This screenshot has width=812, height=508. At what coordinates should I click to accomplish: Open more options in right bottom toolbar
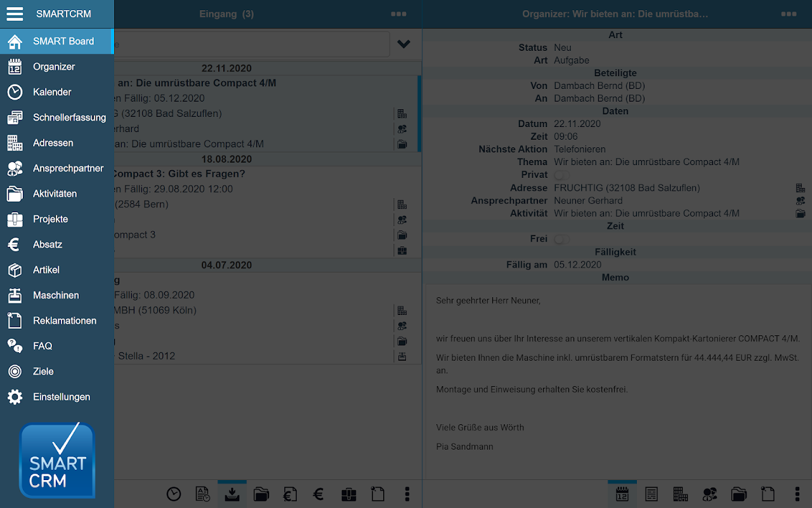click(x=797, y=494)
